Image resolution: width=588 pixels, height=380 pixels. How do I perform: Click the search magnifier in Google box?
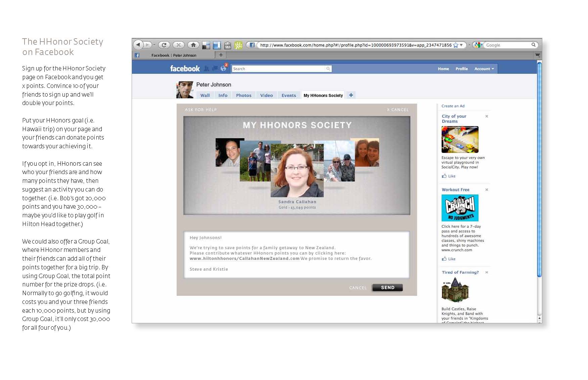coord(533,45)
